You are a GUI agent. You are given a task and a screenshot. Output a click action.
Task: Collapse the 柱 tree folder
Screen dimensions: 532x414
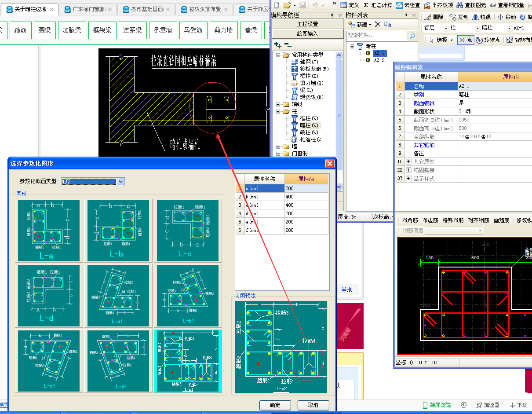[278, 111]
